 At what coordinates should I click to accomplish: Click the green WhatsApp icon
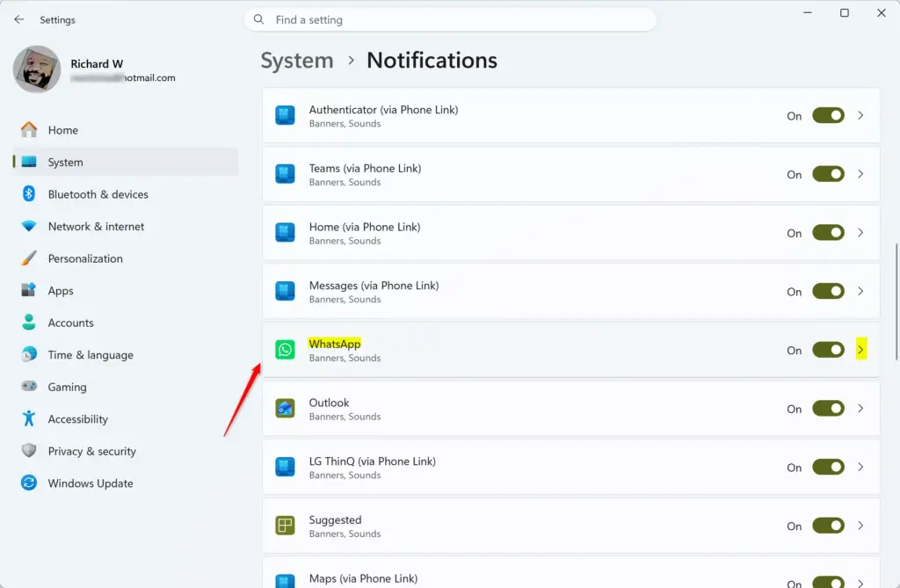[285, 350]
